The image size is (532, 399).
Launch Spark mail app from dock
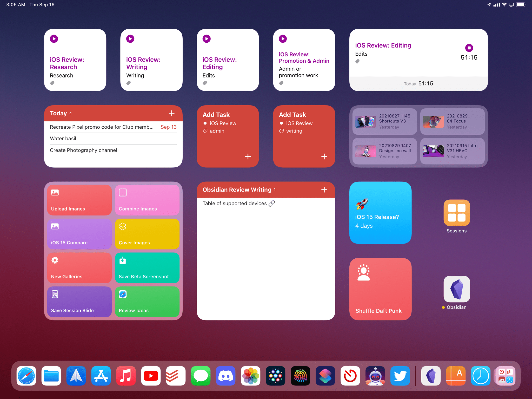tap(76, 376)
